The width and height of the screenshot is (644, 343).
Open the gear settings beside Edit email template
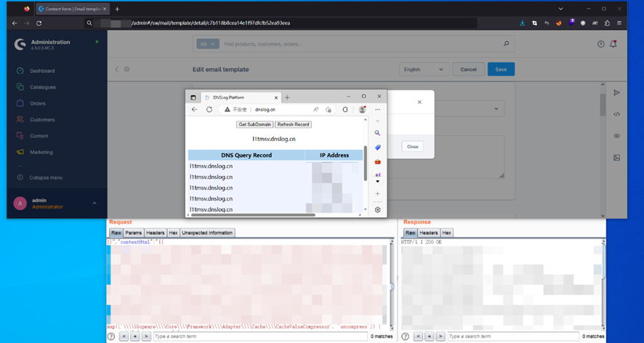pyautogui.click(x=127, y=69)
